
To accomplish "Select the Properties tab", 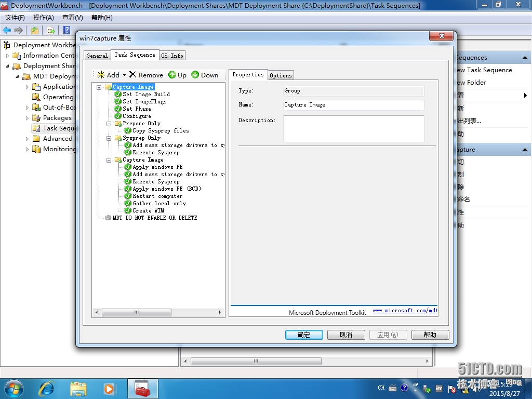I will point(248,75).
